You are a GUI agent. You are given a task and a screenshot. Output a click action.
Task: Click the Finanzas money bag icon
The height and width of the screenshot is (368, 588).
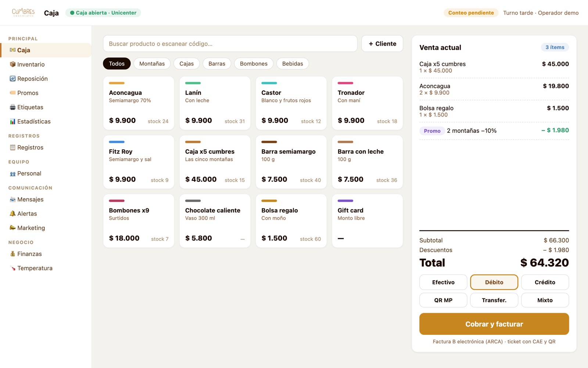[12, 254]
